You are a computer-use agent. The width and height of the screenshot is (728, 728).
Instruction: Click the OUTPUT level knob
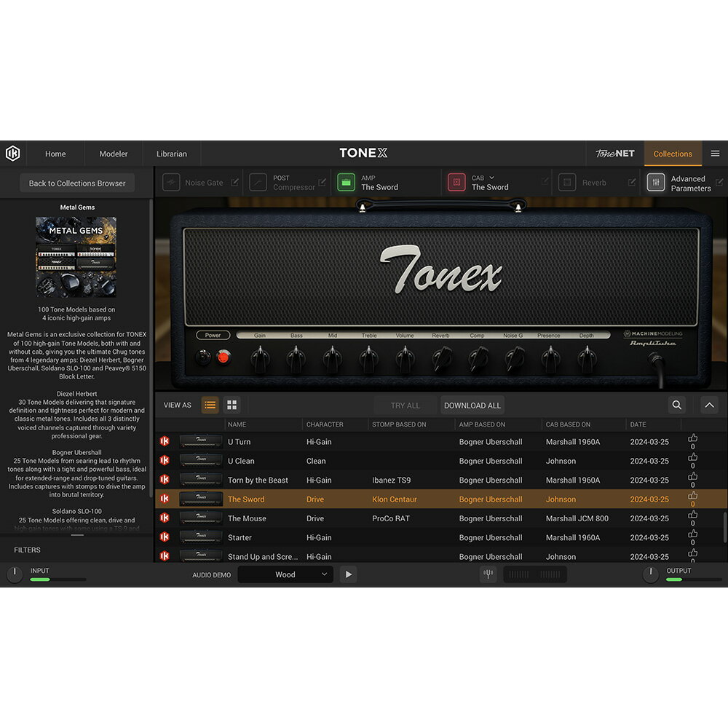click(x=651, y=574)
